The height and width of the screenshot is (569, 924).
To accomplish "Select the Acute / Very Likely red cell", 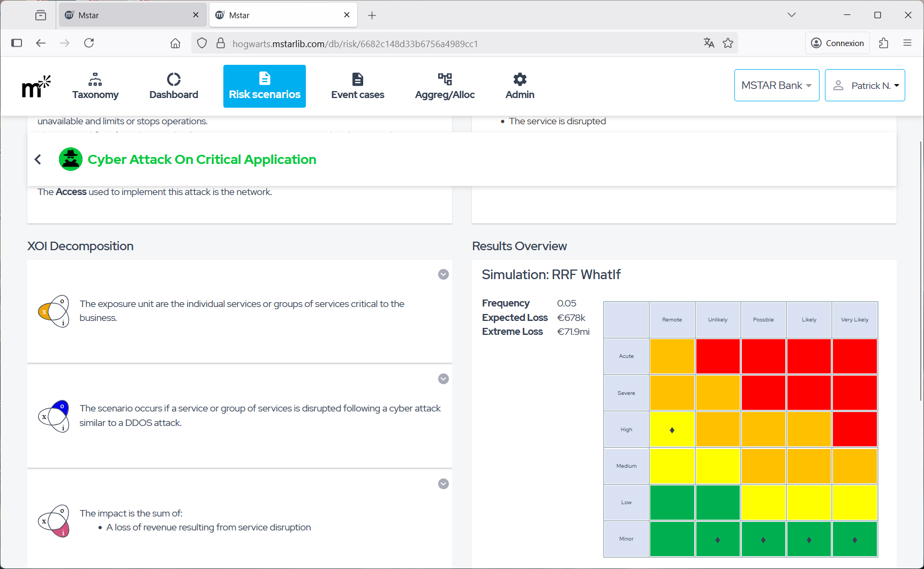I will pyautogui.click(x=855, y=356).
